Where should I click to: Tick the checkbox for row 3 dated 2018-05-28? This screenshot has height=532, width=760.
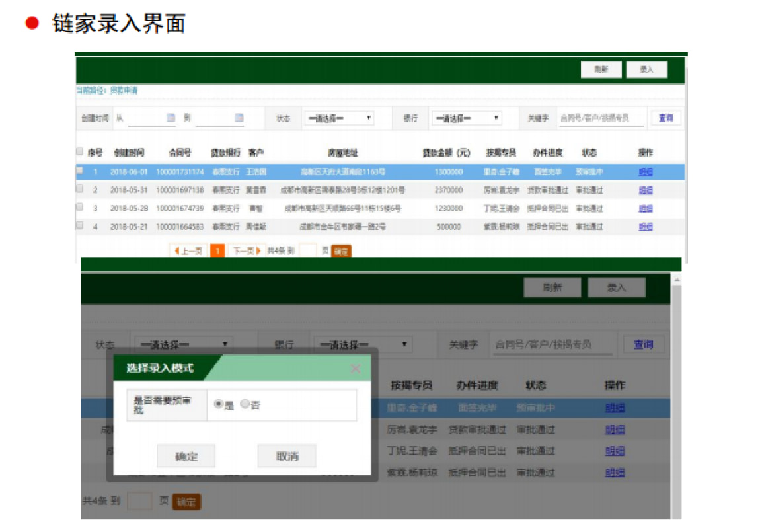coord(79,207)
